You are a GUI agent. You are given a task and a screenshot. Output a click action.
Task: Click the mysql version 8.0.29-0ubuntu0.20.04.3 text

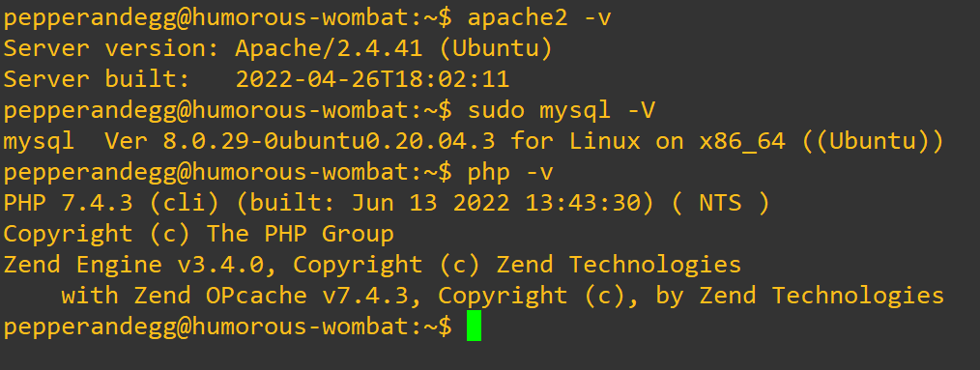tap(330, 141)
